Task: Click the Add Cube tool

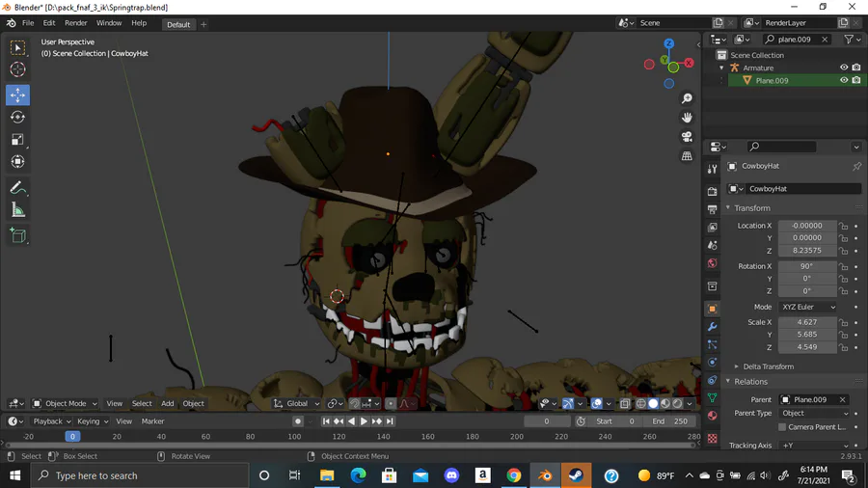Action: 17,235
